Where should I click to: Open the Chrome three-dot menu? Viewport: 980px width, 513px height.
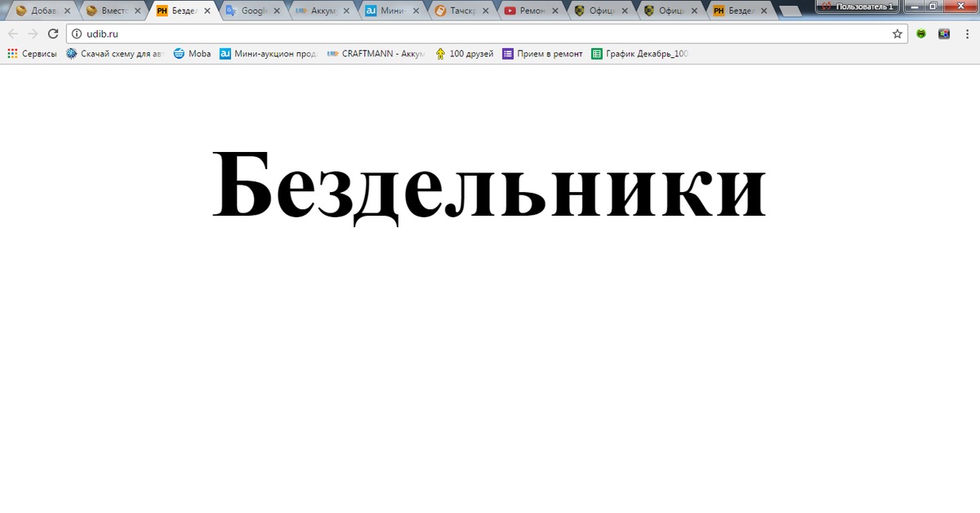coord(966,33)
